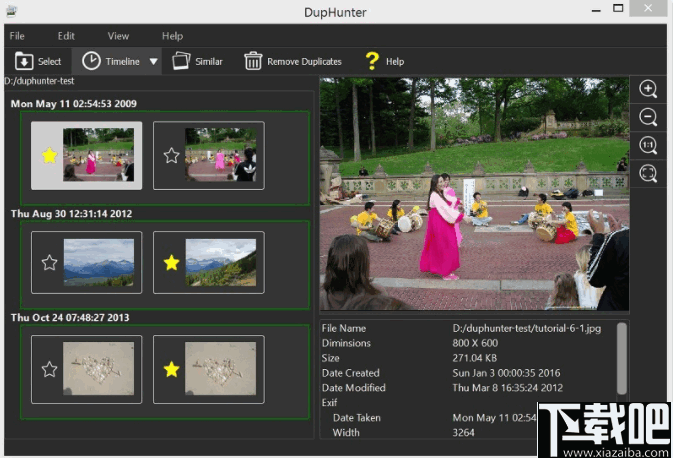Click the Timeline clock icon
This screenshot has height=458, width=673.
(91, 61)
